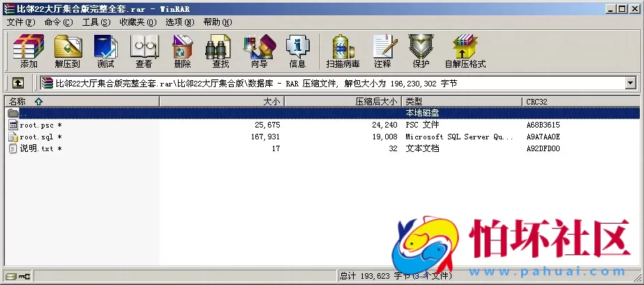This screenshot has width=644, height=285.
Task: Click packed size value 24,240
Action: [x=385, y=125]
